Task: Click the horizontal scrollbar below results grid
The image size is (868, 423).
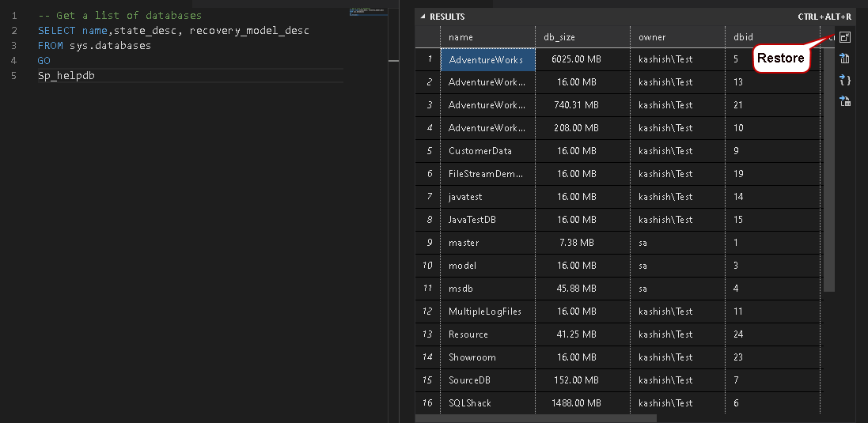Action: [x=536, y=418]
